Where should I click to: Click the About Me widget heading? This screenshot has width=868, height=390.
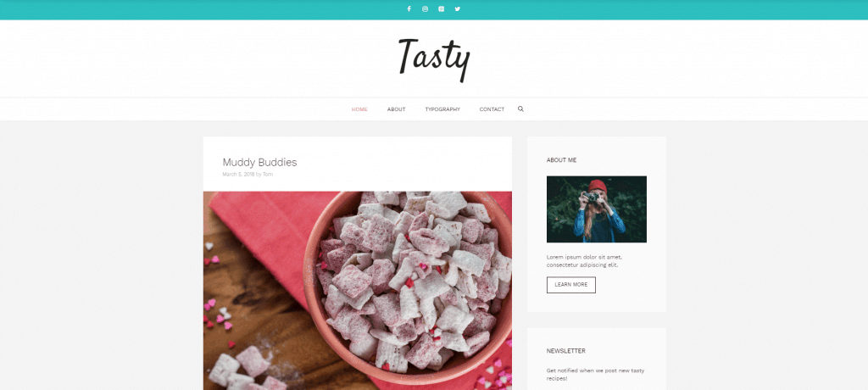click(561, 160)
